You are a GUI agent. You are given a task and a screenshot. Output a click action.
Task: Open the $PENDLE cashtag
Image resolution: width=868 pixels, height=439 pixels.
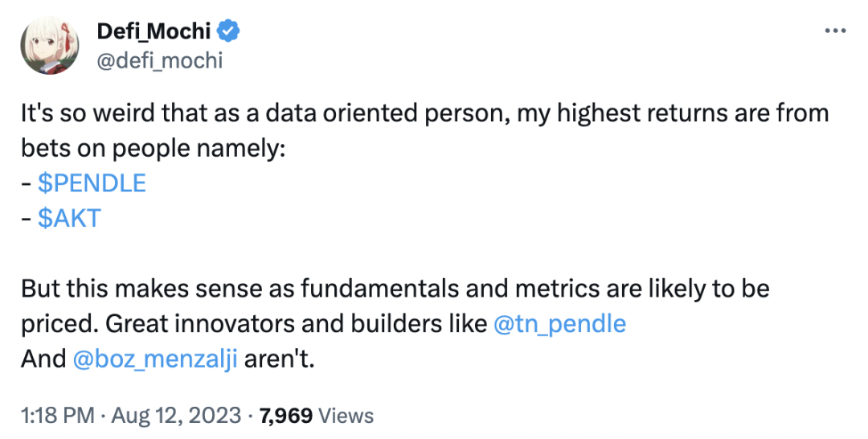[92, 183]
